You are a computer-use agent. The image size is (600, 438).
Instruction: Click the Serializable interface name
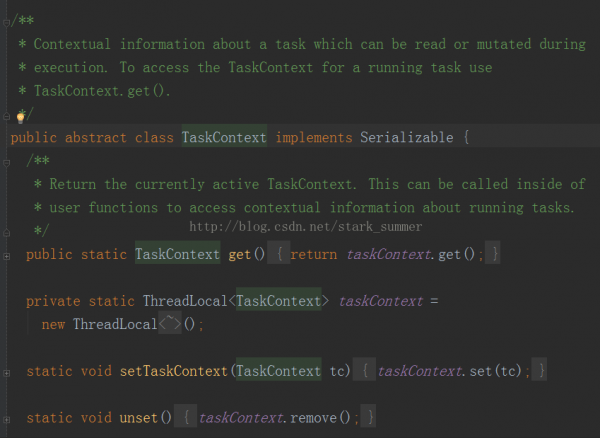click(407, 137)
